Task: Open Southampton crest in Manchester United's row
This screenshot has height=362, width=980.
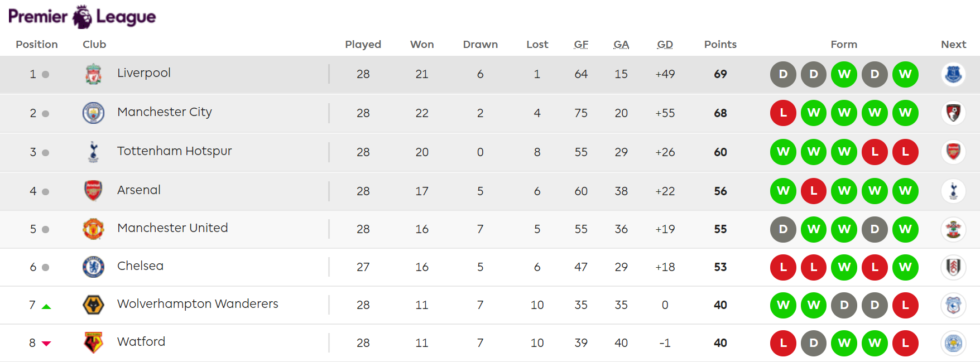Action: (x=953, y=229)
